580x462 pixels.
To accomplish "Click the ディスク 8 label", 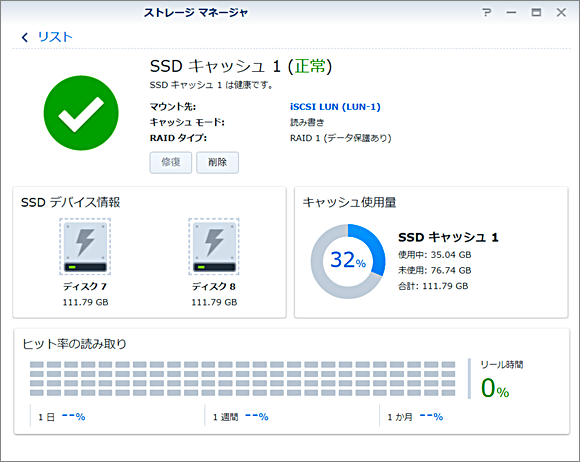I will pyautogui.click(x=213, y=286).
